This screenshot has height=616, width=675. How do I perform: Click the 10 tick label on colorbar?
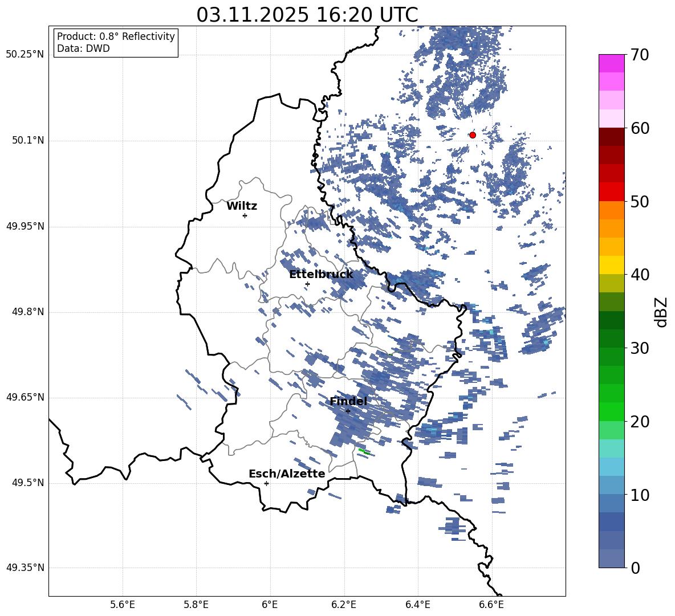point(639,495)
